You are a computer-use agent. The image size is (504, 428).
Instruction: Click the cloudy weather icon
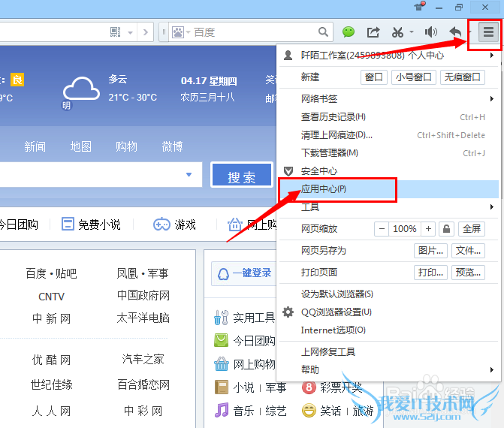(x=81, y=89)
